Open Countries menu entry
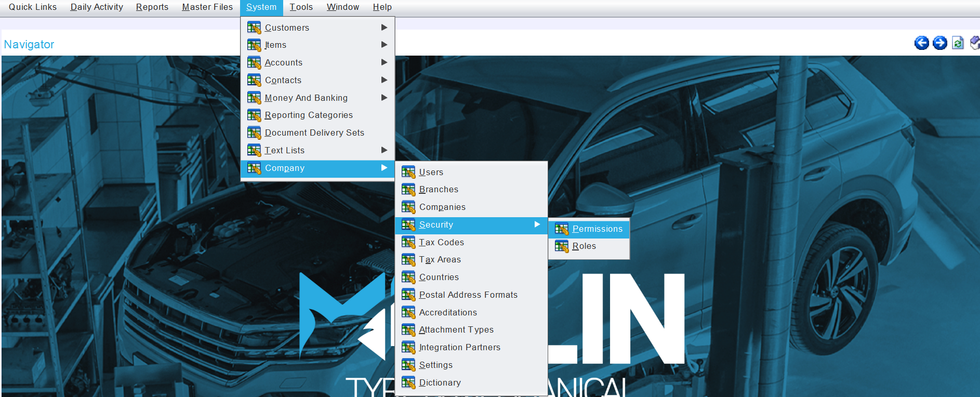 [x=471, y=277]
